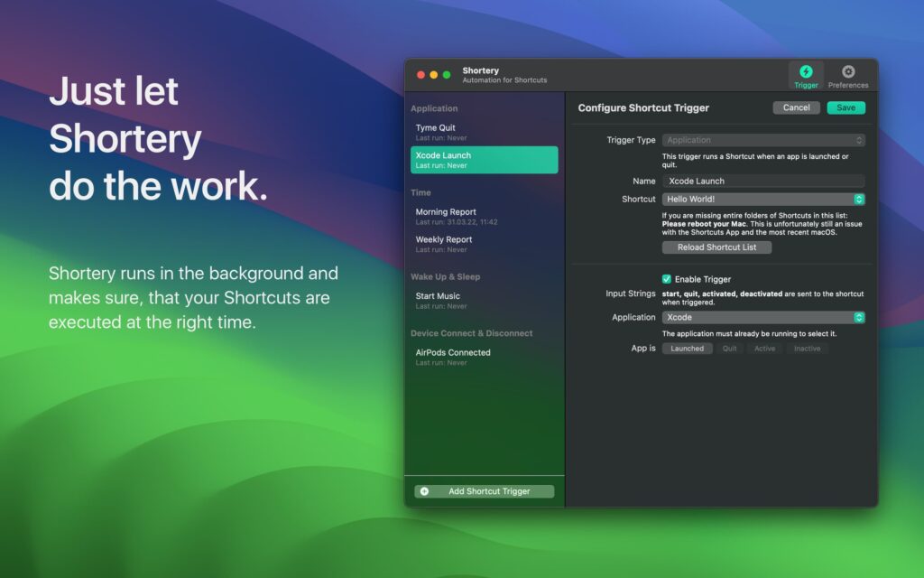Uncheck the Enable Trigger checkbox

[x=666, y=278]
